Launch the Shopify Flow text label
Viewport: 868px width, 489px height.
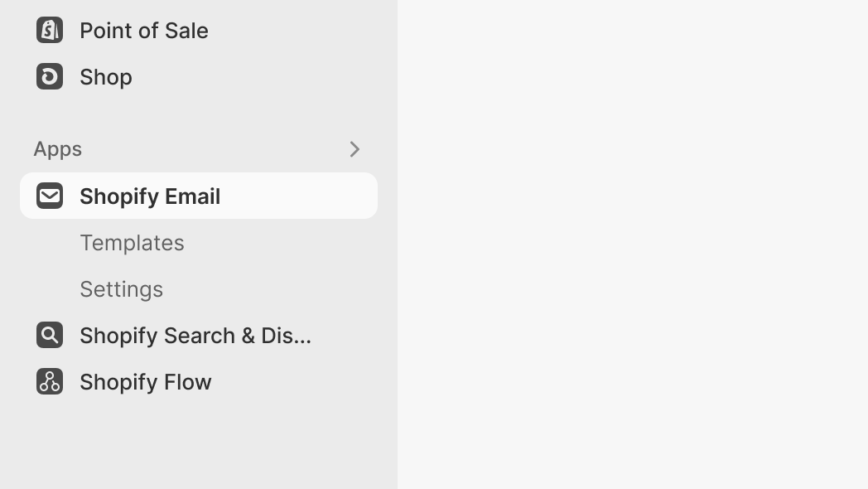[x=146, y=382]
